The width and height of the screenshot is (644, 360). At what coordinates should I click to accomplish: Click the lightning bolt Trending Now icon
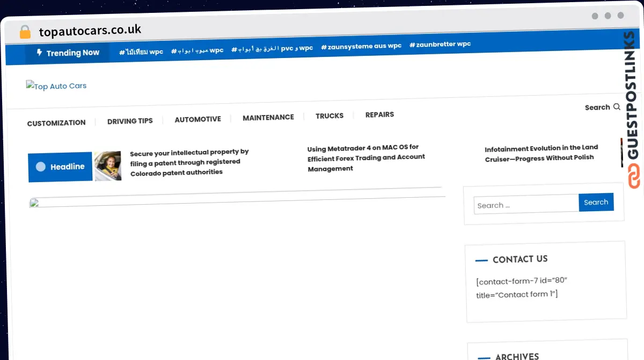(x=39, y=53)
